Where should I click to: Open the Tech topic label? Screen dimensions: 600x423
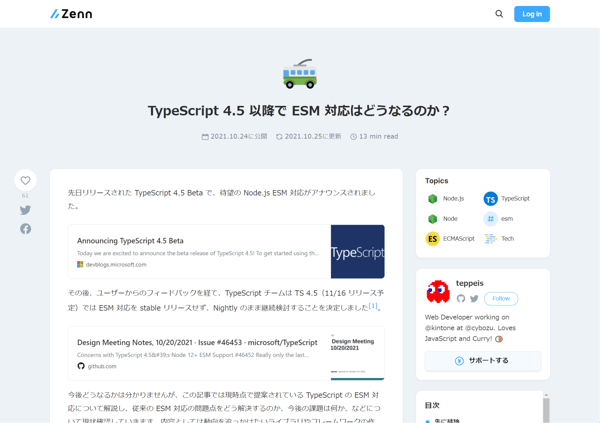(x=507, y=238)
